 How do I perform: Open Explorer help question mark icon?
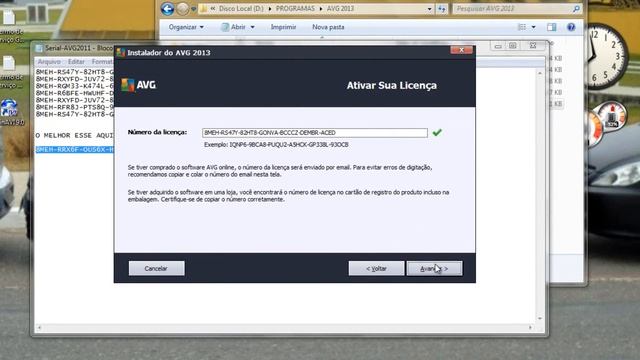571,27
